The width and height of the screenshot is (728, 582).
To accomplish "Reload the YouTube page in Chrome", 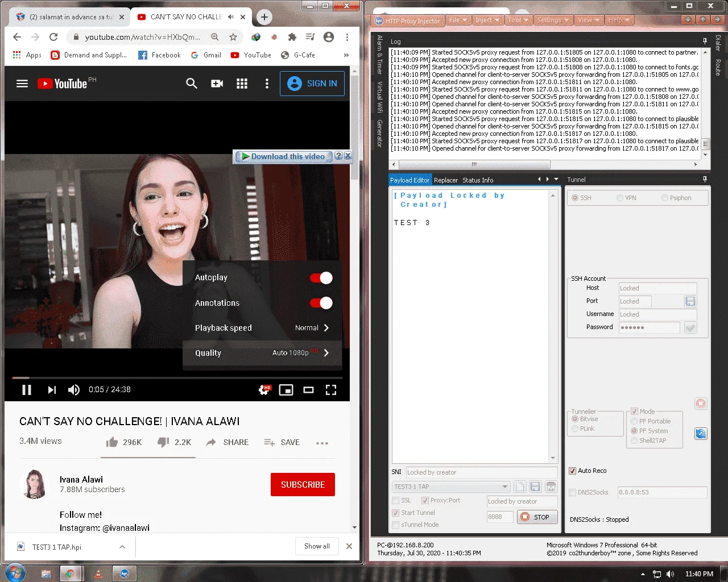I will [53, 37].
